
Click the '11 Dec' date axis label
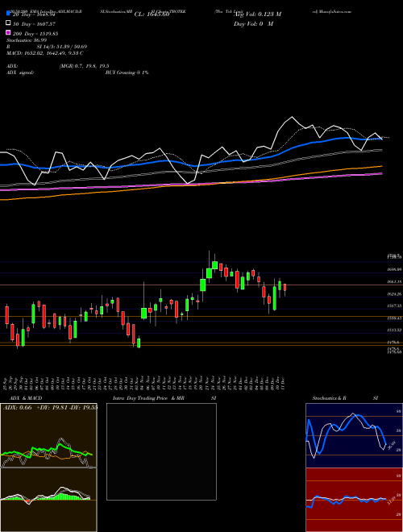click(x=283, y=384)
